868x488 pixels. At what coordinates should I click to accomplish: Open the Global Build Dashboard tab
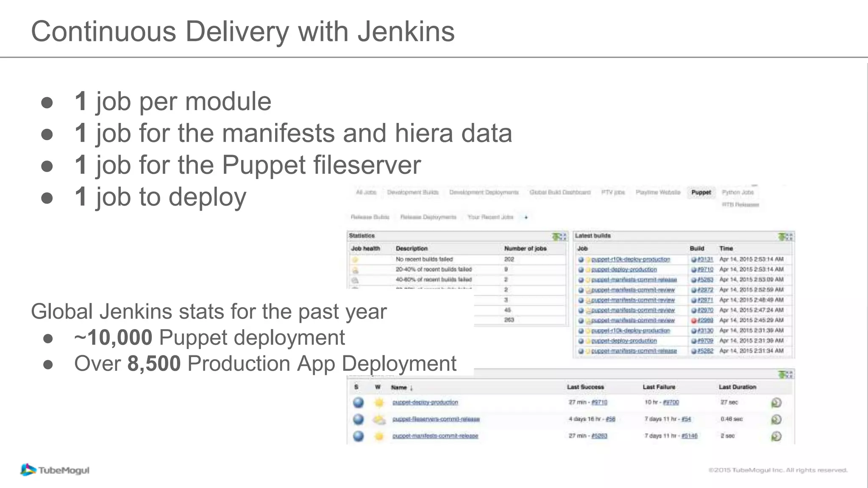(x=560, y=192)
